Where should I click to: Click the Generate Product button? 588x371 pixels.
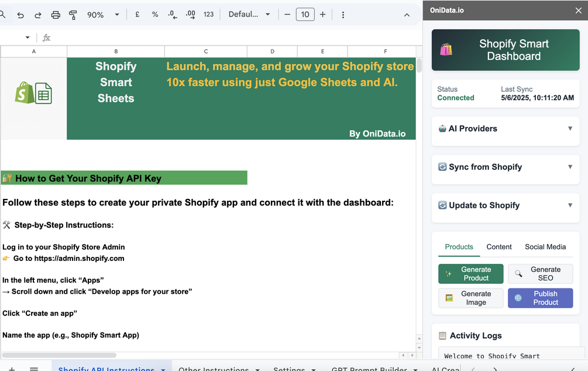coord(470,274)
